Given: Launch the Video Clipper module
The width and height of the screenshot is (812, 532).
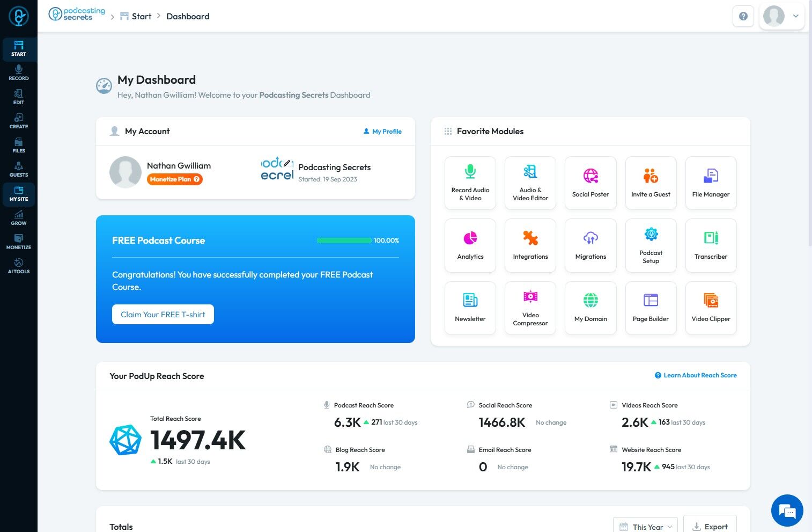Looking at the screenshot, I should coord(711,308).
